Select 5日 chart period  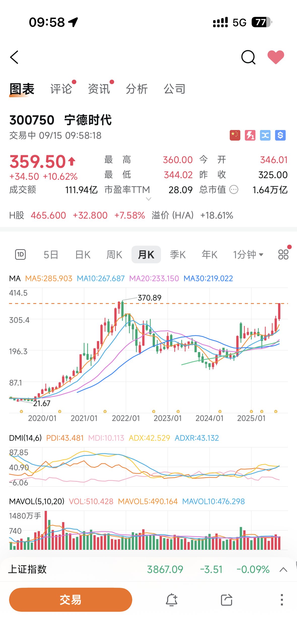coord(51,254)
